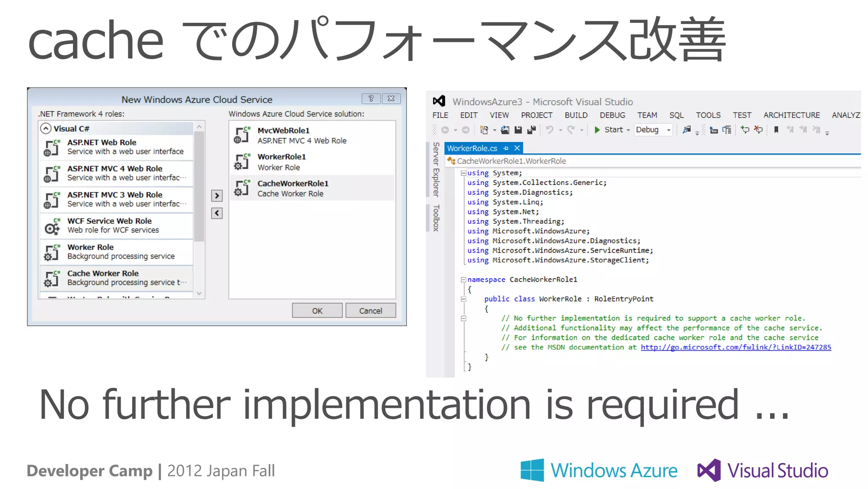Click the dialog help question-mark button
This screenshot has height=489, width=868.
371,99
